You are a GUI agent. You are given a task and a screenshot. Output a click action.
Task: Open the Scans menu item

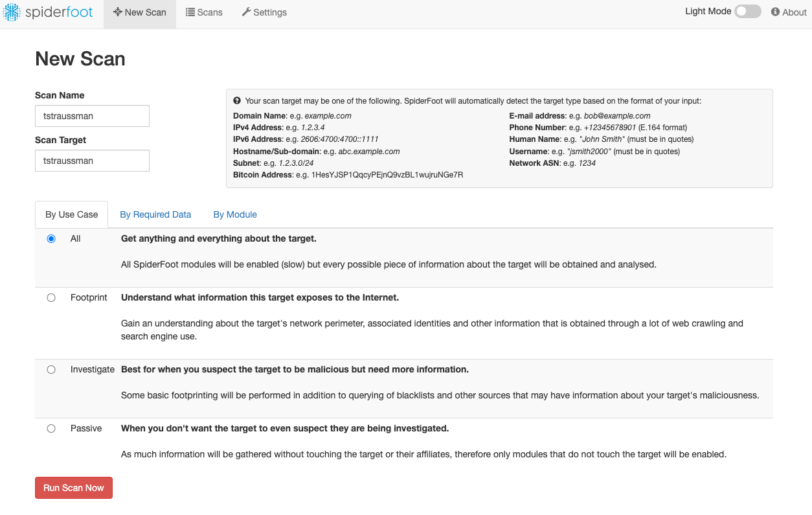point(204,12)
